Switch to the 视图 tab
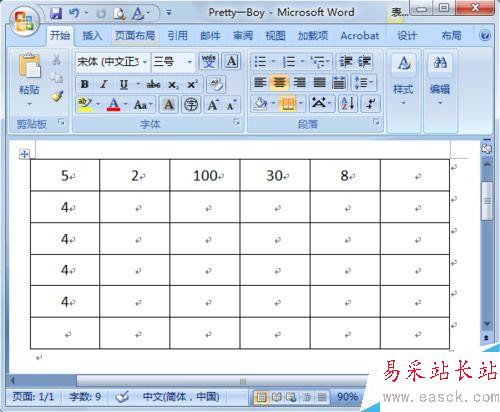Screen dimensions: 500x412 click(275, 35)
